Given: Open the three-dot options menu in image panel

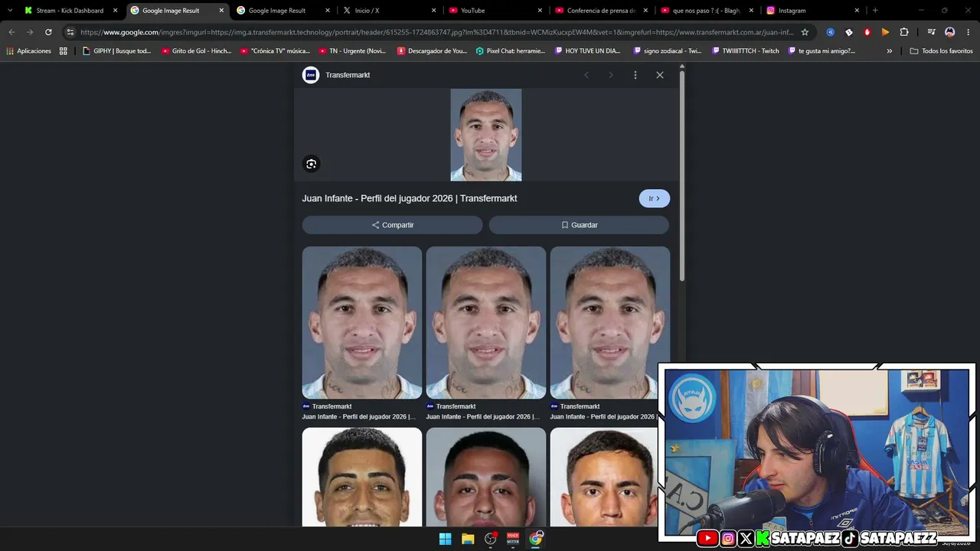Looking at the screenshot, I should (x=635, y=75).
